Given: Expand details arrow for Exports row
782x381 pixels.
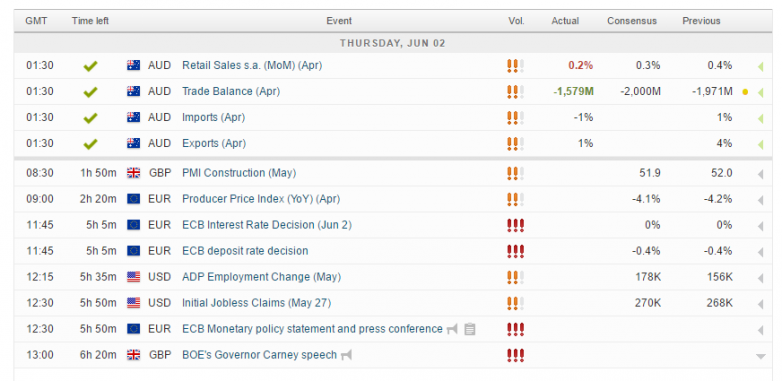Looking at the screenshot, I should click(761, 144).
